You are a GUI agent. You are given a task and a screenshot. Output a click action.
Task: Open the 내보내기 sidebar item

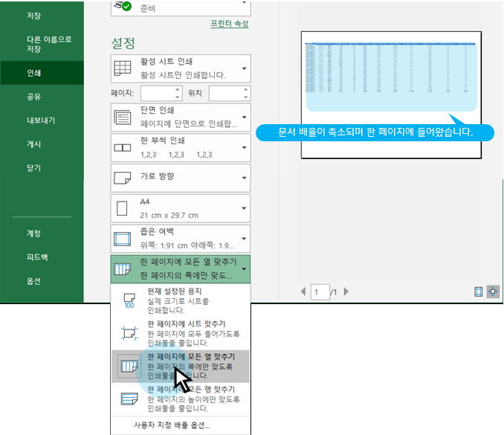41,120
